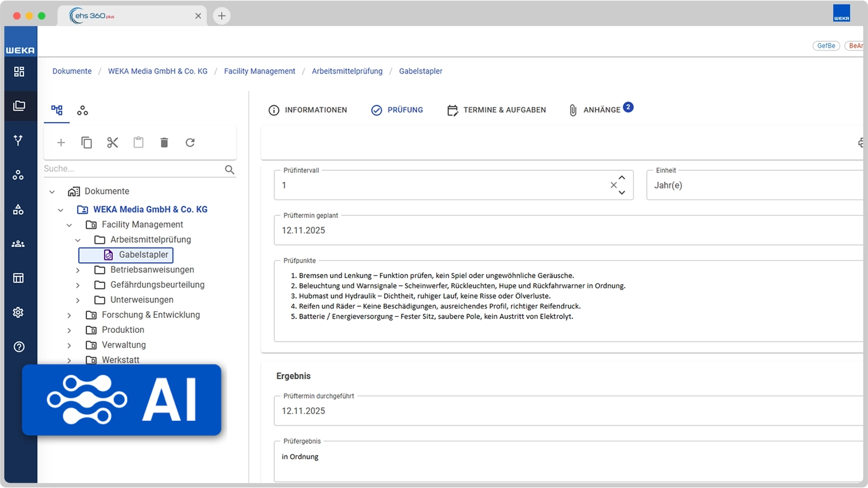Open a new browser tab
Screen dimensions: 868x488
(x=222, y=16)
